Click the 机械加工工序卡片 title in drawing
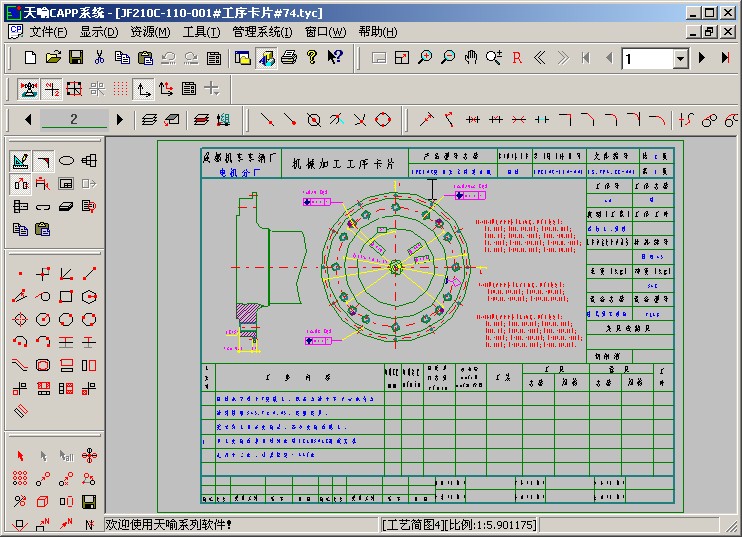This screenshot has width=742, height=537. pyautogui.click(x=343, y=164)
